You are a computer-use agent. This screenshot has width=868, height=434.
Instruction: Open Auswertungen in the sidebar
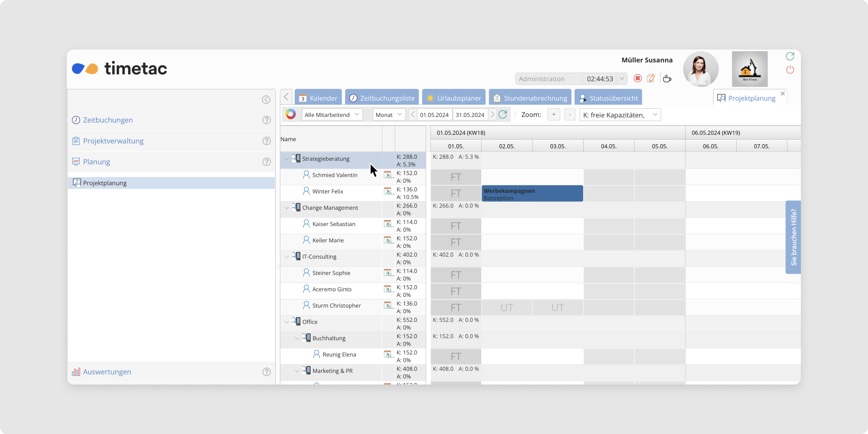[x=107, y=372]
